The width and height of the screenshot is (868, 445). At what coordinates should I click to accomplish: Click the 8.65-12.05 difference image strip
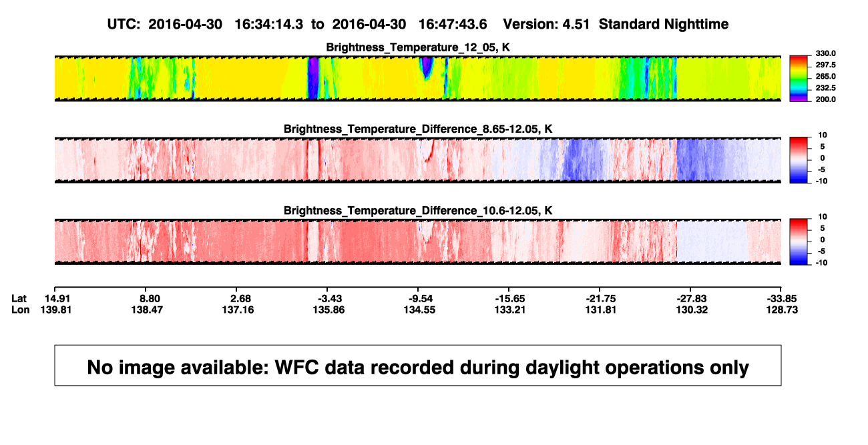pos(417,159)
